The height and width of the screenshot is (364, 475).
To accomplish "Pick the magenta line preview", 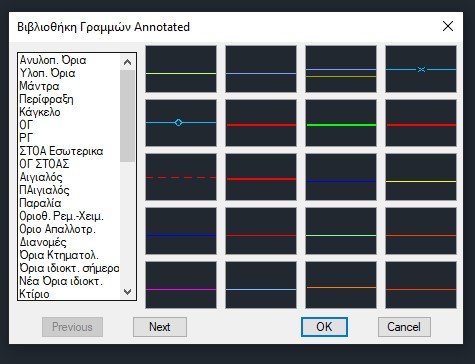I will (x=181, y=285).
